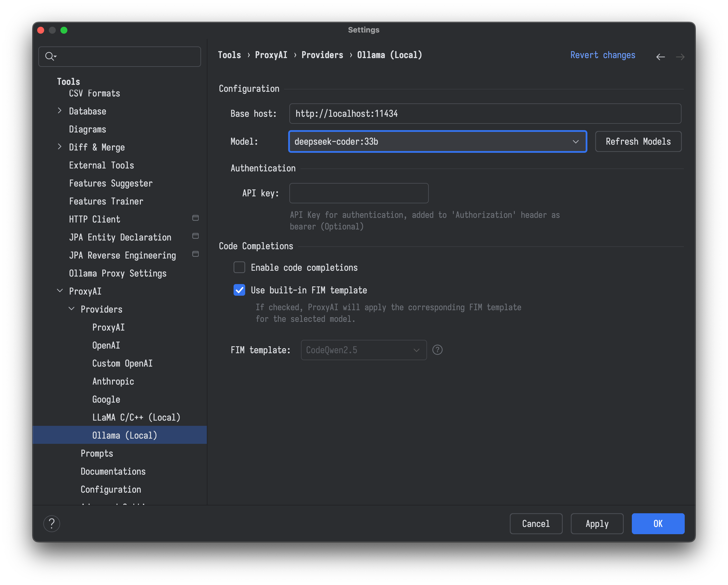Screen dimensions: 728x585
Task: Click project-level icon beside JPA Reverse Engineering
Action: click(x=196, y=254)
